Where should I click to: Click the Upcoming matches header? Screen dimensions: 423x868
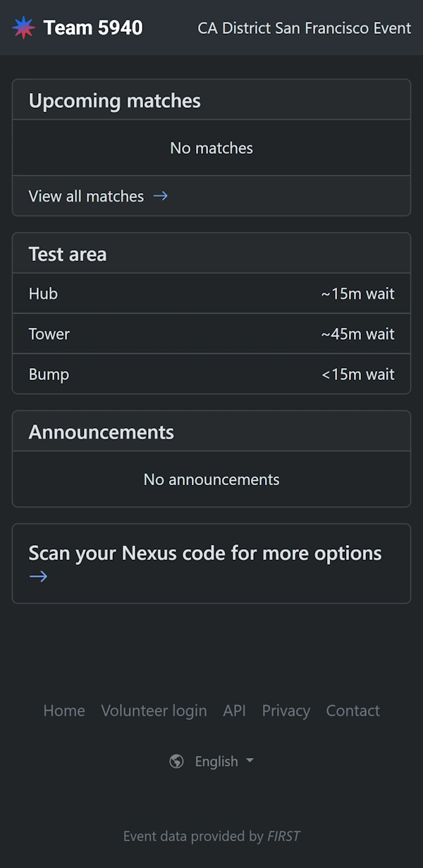[x=114, y=101]
